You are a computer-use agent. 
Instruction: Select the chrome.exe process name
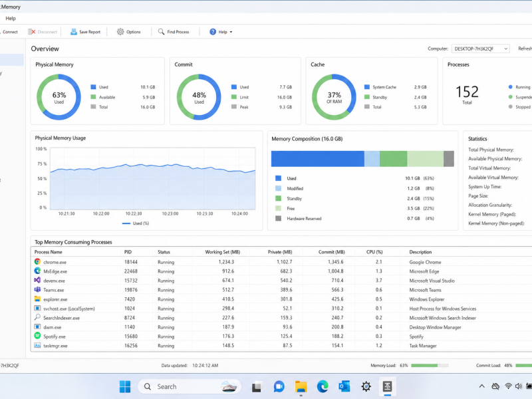pos(55,262)
